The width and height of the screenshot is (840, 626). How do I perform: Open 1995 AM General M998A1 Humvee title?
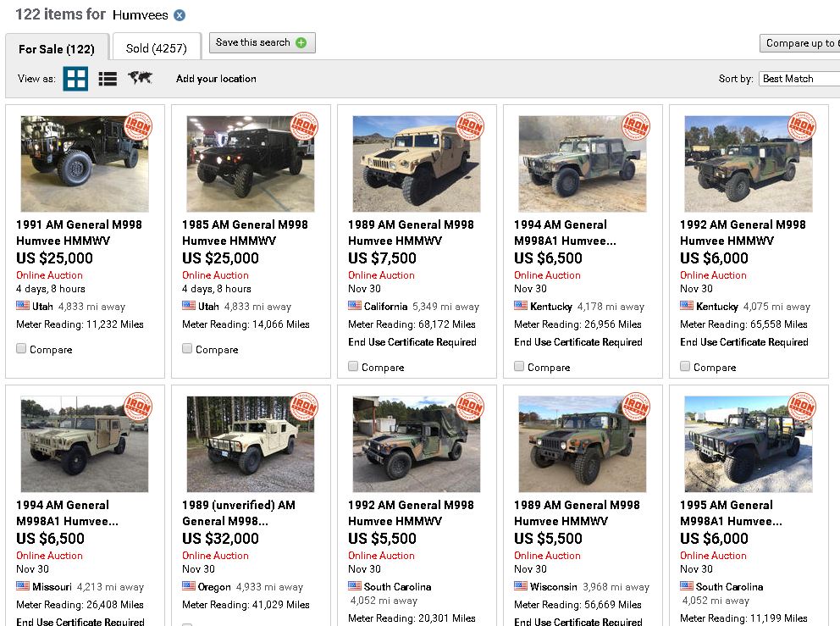[732, 512]
